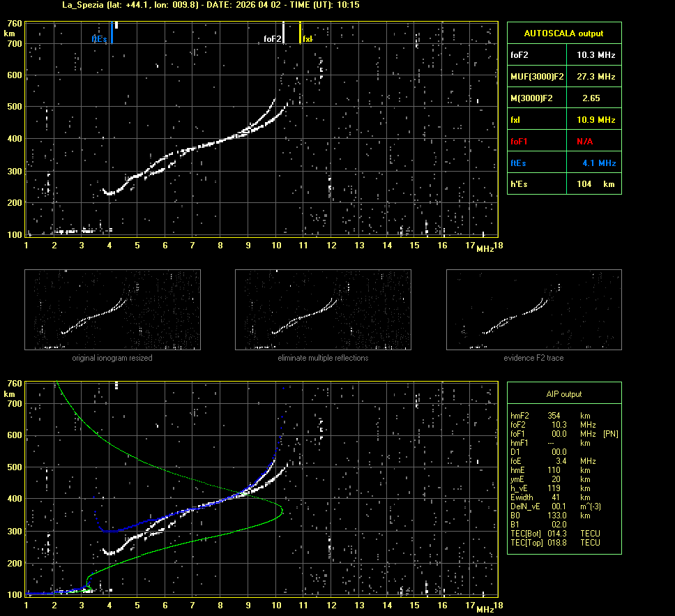Image resolution: width=675 pixels, height=616 pixels.
Task: Click the [PN] tag in AIP output
Action: (610, 433)
